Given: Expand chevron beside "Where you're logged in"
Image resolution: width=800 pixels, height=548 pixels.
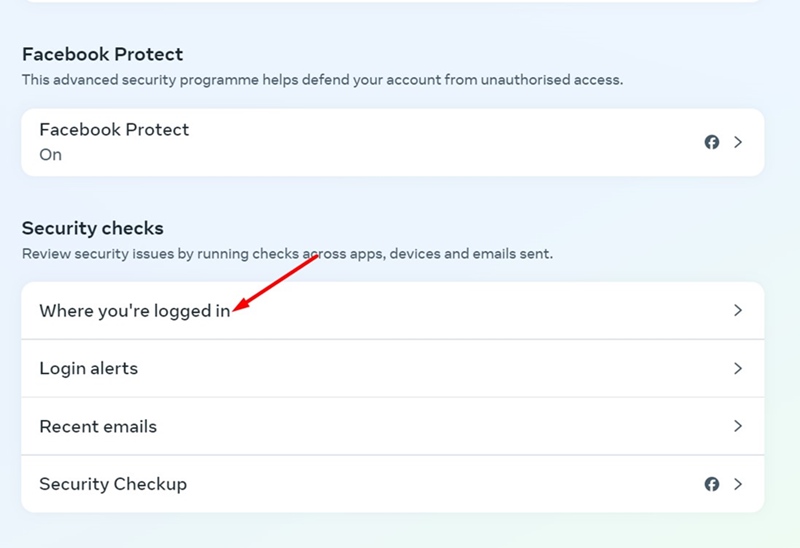Looking at the screenshot, I should coord(738,310).
